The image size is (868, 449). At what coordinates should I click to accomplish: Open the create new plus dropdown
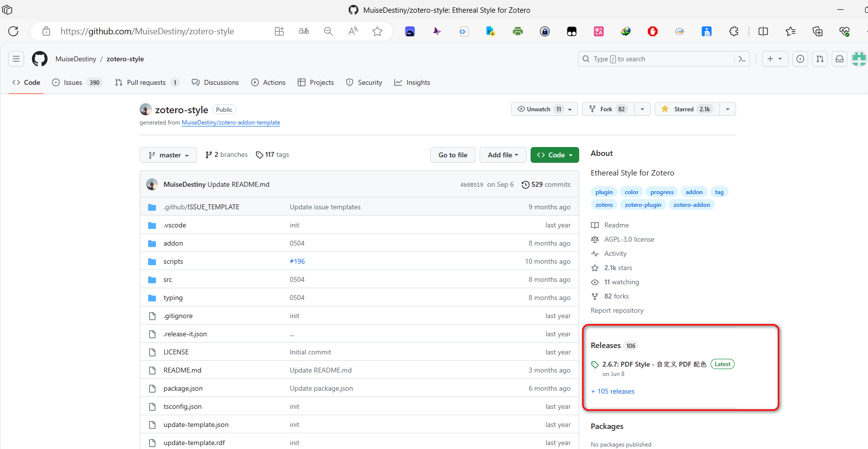tap(775, 59)
